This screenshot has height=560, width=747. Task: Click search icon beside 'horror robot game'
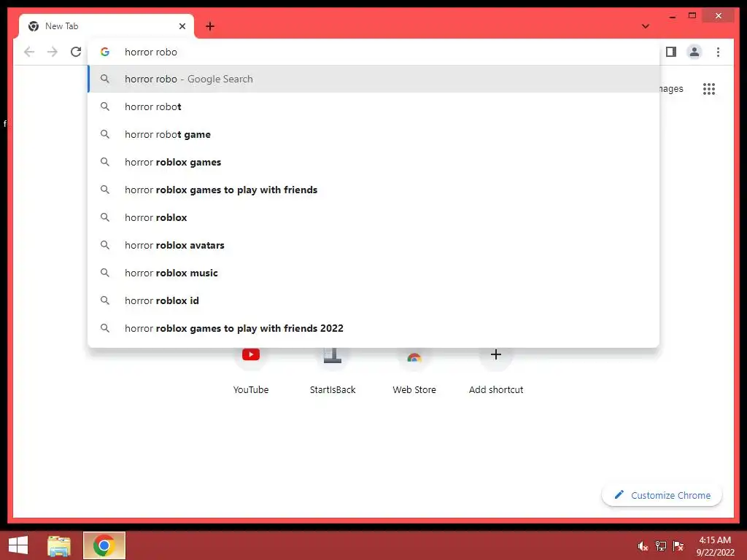click(x=105, y=134)
